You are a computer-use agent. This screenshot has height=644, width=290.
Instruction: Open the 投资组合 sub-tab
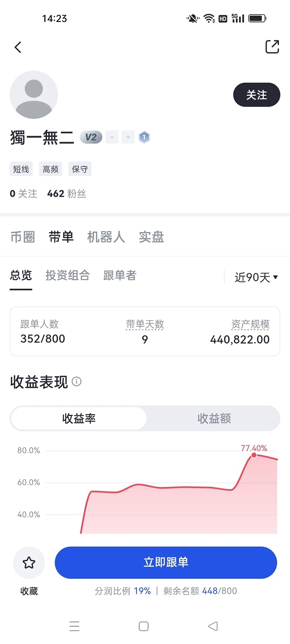(68, 275)
